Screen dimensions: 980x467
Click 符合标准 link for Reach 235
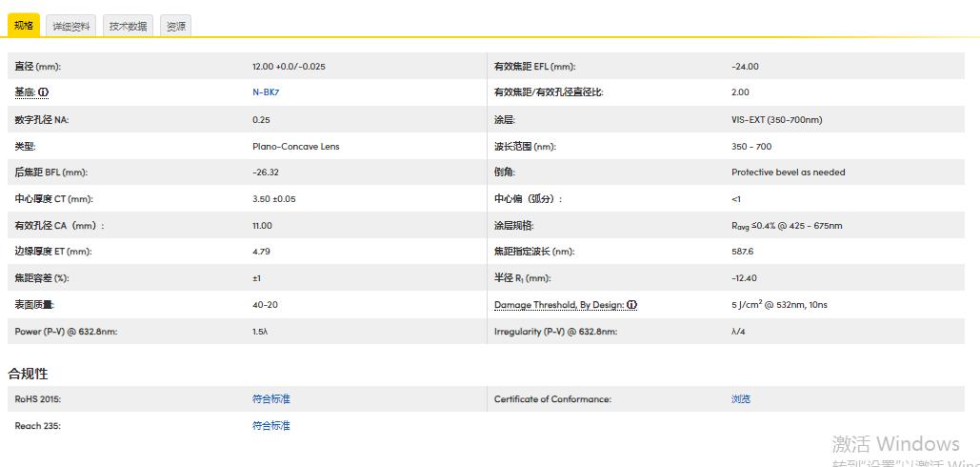click(270, 426)
